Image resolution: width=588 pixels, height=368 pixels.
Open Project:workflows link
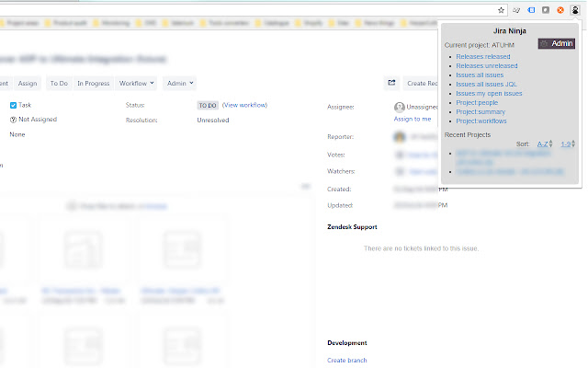point(481,121)
